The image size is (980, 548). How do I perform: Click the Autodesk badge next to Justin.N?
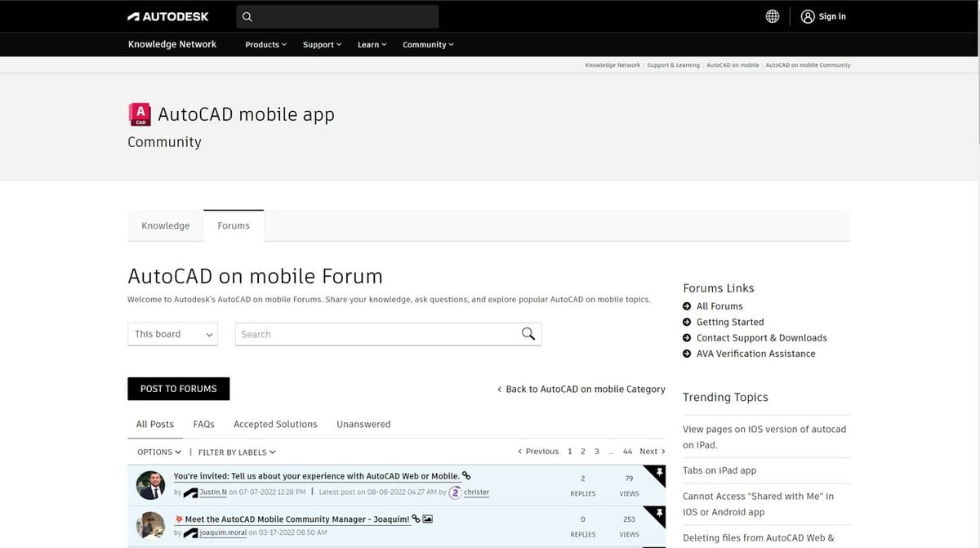tap(190, 492)
